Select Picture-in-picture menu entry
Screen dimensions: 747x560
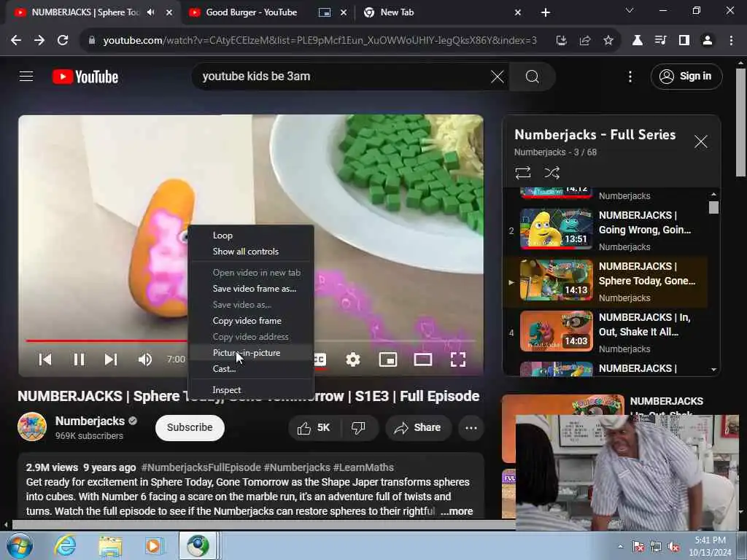251,352
